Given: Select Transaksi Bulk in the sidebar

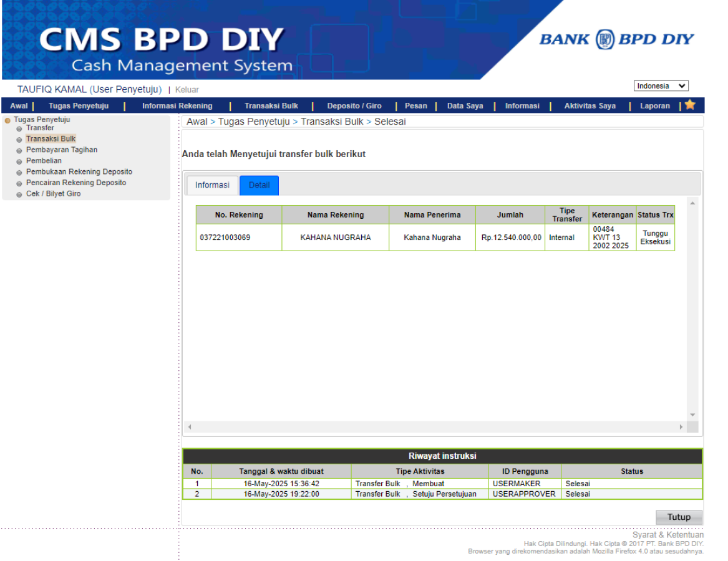Looking at the screenshot, I should [x=51, y=139].
